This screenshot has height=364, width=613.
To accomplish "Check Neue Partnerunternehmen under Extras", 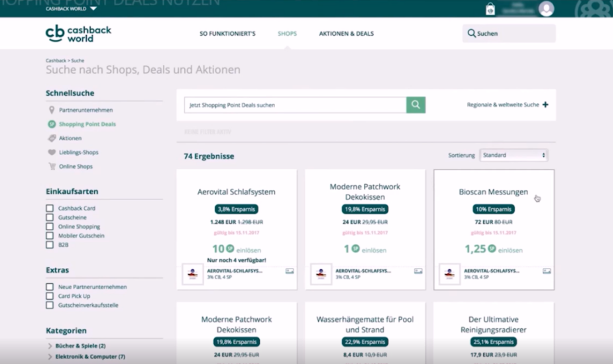I will [x=50, y=287].
